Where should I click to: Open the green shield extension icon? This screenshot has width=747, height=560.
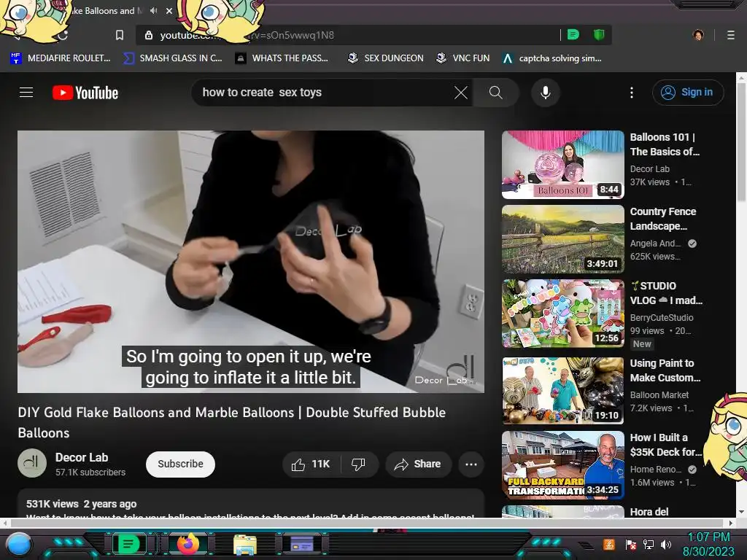(599, 35)
